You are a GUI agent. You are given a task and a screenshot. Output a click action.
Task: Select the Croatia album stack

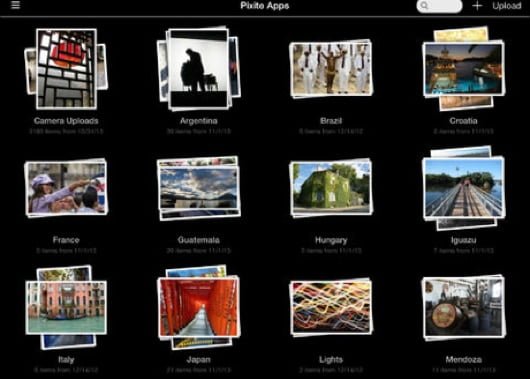(x=463, y=69)
